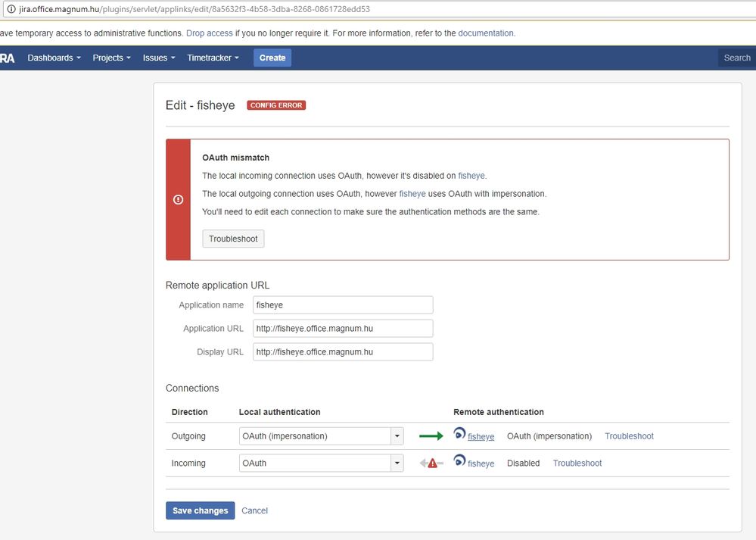Click the CONFIG ERROR status badge
This screenshot has width=756, height=540.
pyautogui.click(x=276, y=105)
